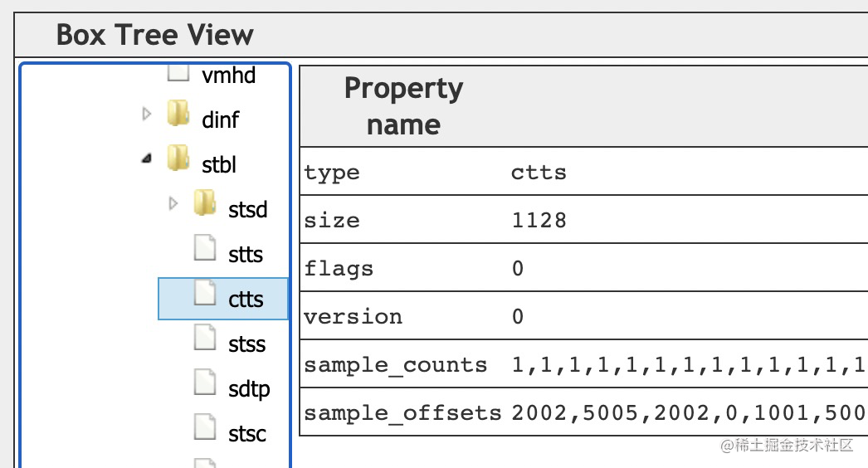Select the sdtp box label
868x468 pixels.
point(249,389)
